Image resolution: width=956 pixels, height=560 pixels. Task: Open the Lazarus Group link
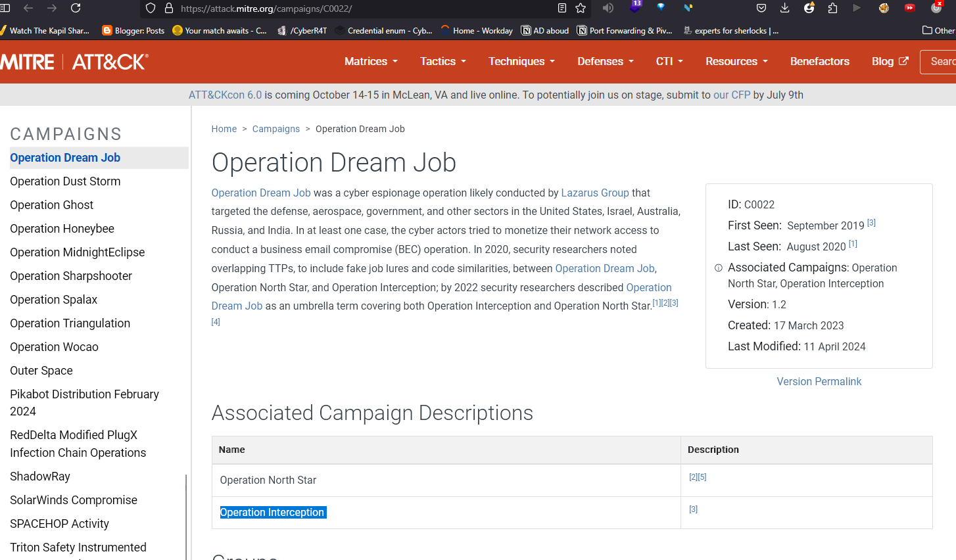pyautogui.click(x=595, y=193)
